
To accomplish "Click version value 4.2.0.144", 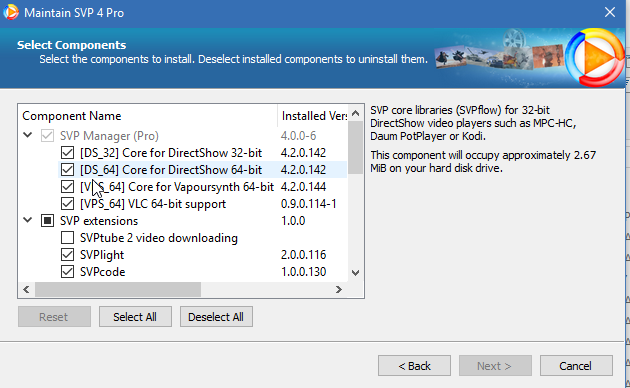I will point(303,187).
